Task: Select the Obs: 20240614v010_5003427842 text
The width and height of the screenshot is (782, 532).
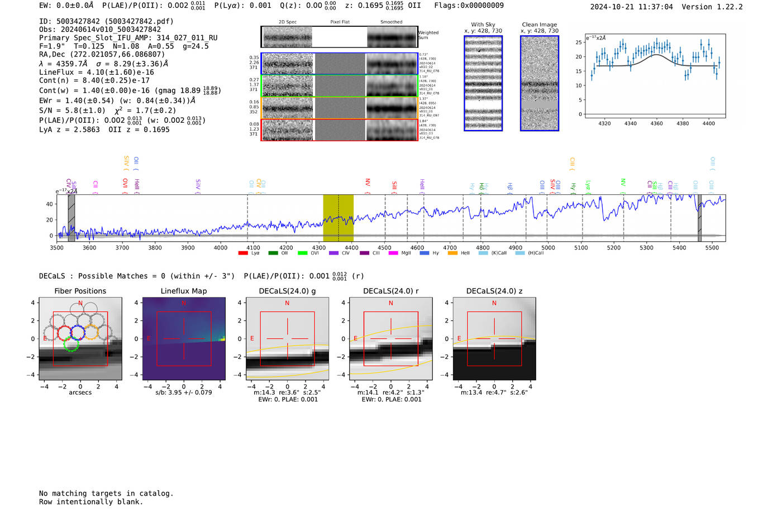Action: [x=100, y=30]
